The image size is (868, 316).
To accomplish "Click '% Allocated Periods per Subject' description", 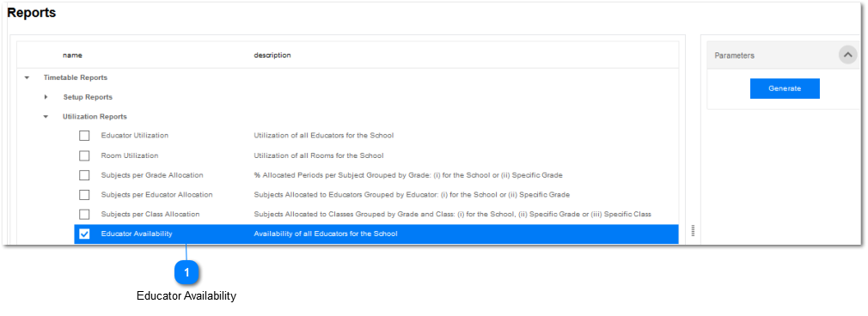I will tap(408, 175).
